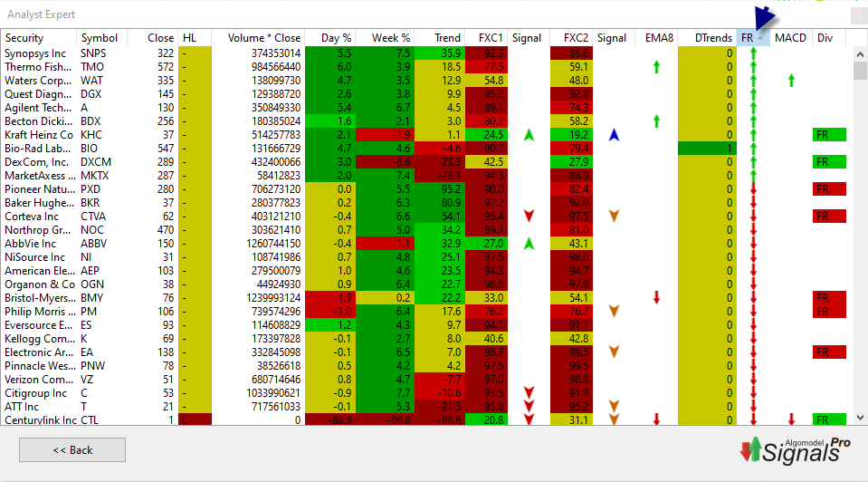Viewport: 868px width, 482px height.
Task: Select the Baker Hughes security name
Action: pyautogui.click(x=39, y=203)
